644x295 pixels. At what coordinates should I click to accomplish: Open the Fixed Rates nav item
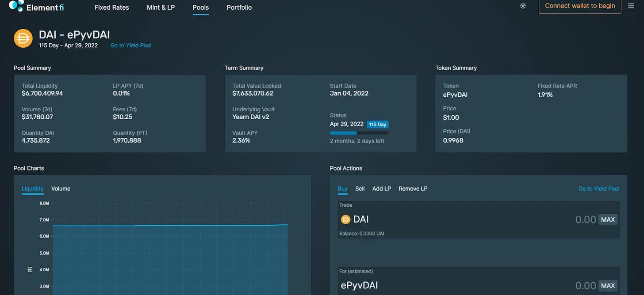coord(112,8)
